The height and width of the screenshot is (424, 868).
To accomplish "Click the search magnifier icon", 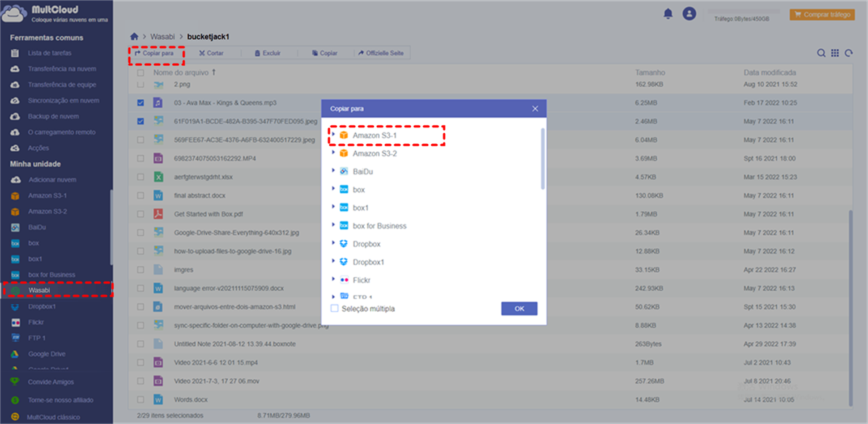I will [x=821, y=53].
